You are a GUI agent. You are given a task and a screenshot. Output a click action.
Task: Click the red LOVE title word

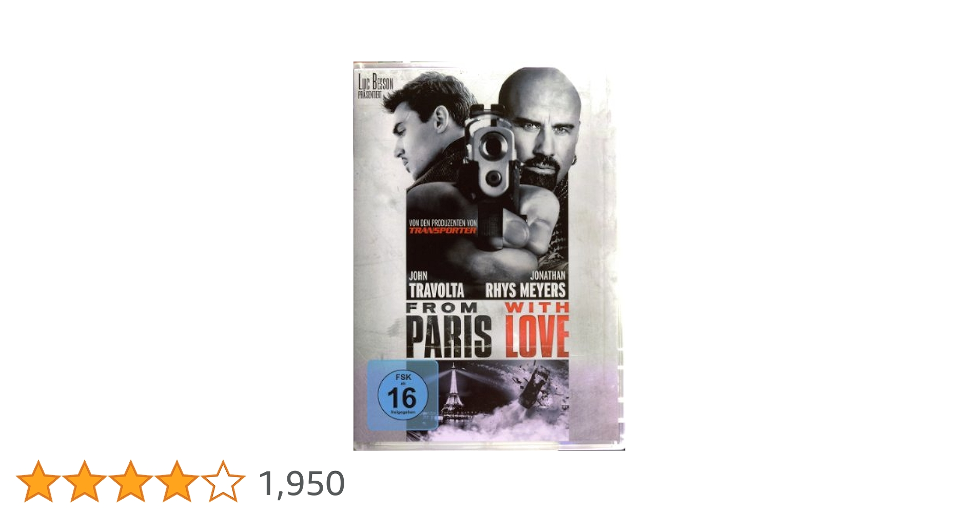point(537,336)
